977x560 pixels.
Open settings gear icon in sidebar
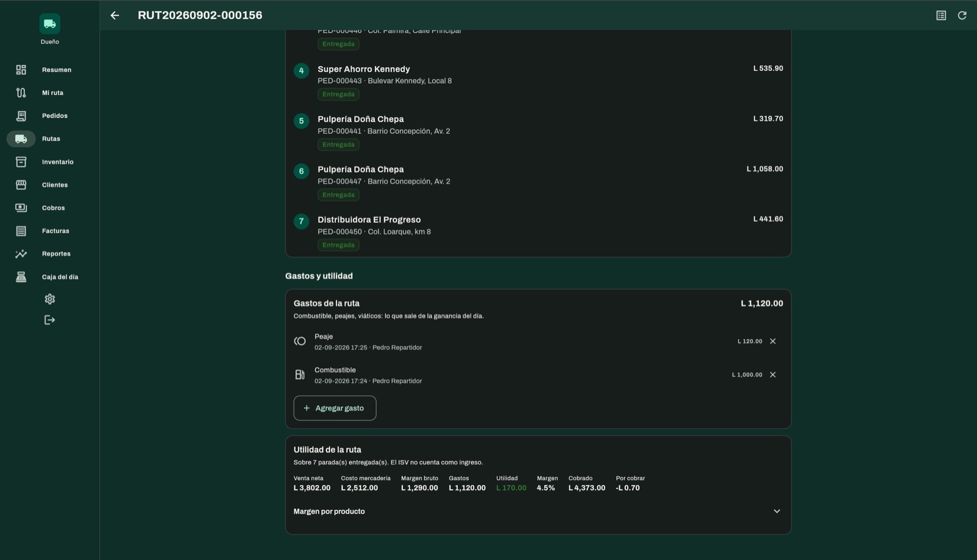50,299
